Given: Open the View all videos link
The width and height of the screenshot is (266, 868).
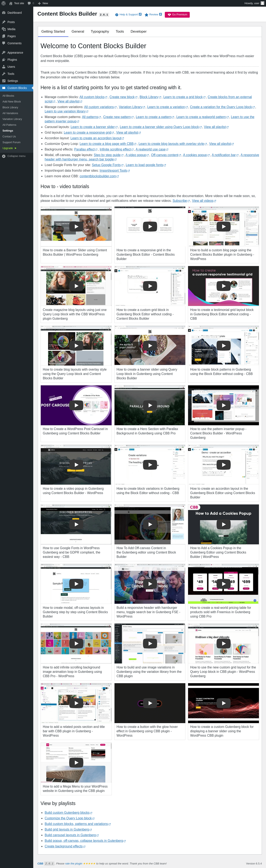Looking at the screenshot, I should tap(204, 201).
